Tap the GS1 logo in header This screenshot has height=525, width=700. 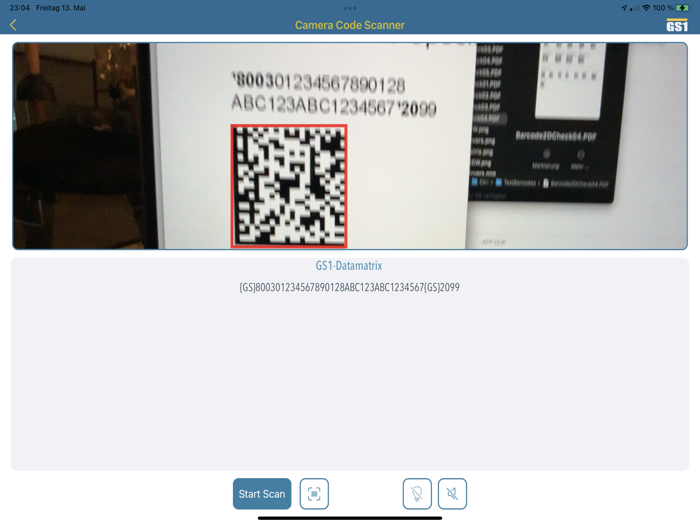point(677,25)
